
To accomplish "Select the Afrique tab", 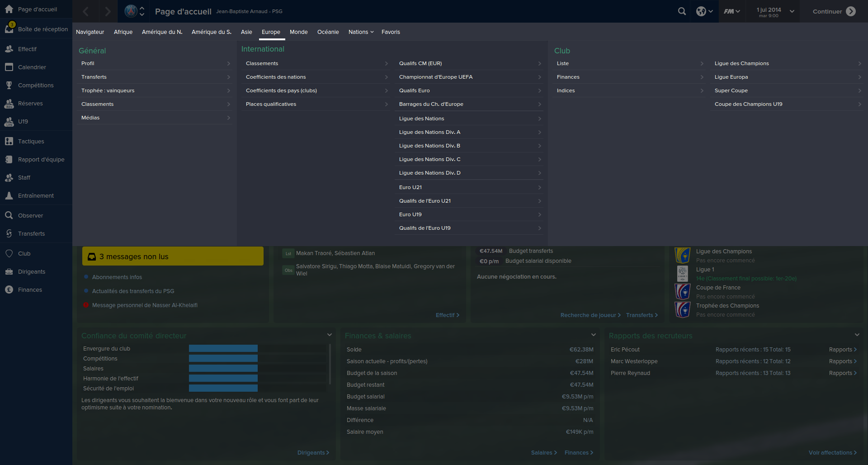I will pyautogui.click(x=123, y=32).
